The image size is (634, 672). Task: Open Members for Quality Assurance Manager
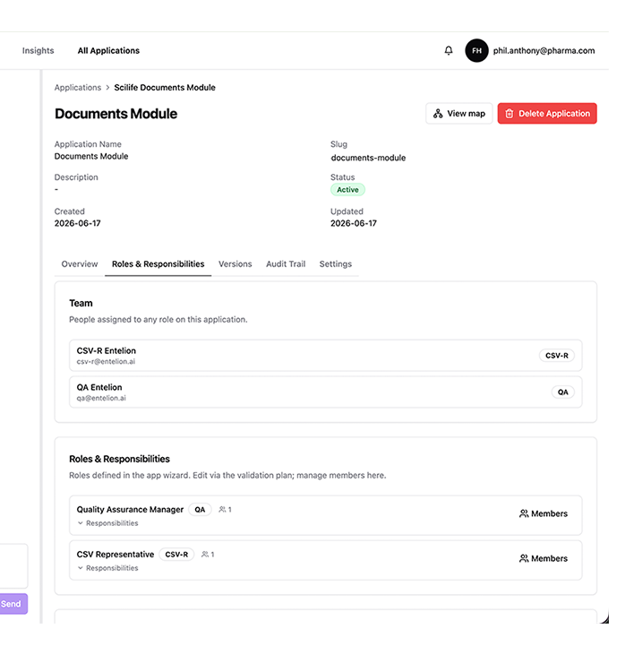pyautogui.click(x=544, y=513)
